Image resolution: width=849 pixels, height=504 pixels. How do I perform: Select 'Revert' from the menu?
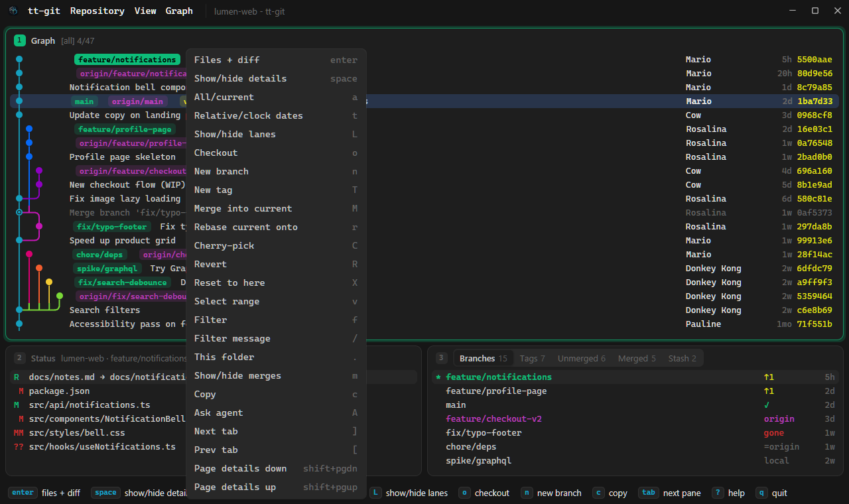pyautogui.click(x=276, y=264)
